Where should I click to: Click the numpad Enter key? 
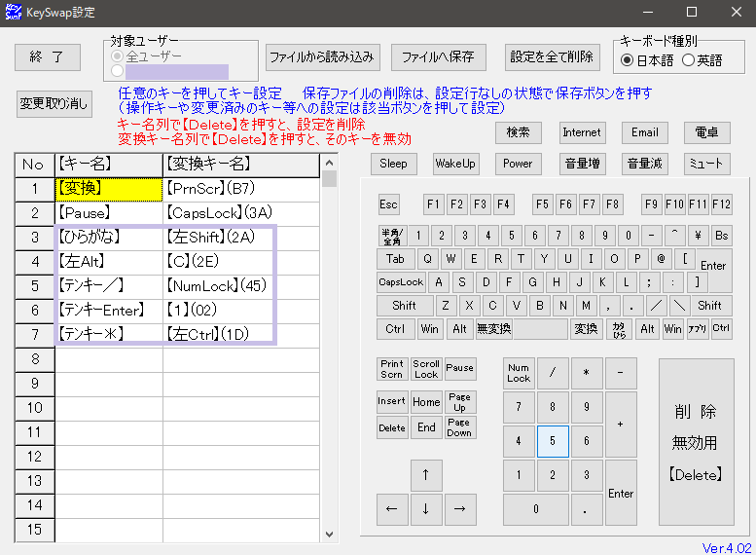click(621, 493)
